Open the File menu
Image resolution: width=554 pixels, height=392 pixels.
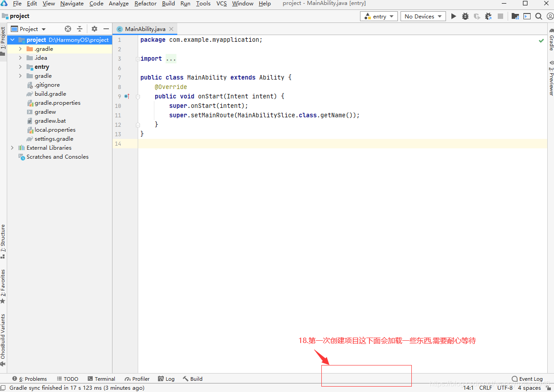[x=17, y=4]
